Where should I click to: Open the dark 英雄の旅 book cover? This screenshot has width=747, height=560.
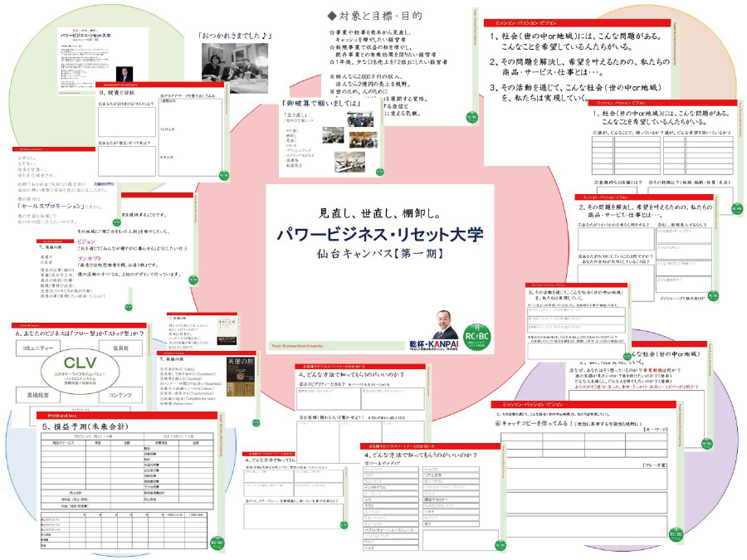241,376
